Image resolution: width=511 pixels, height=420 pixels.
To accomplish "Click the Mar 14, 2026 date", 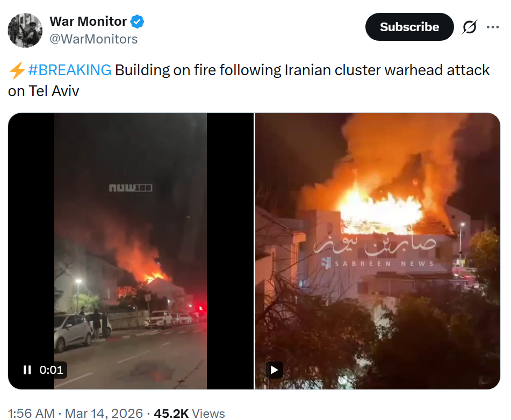I will click(104, 414).
